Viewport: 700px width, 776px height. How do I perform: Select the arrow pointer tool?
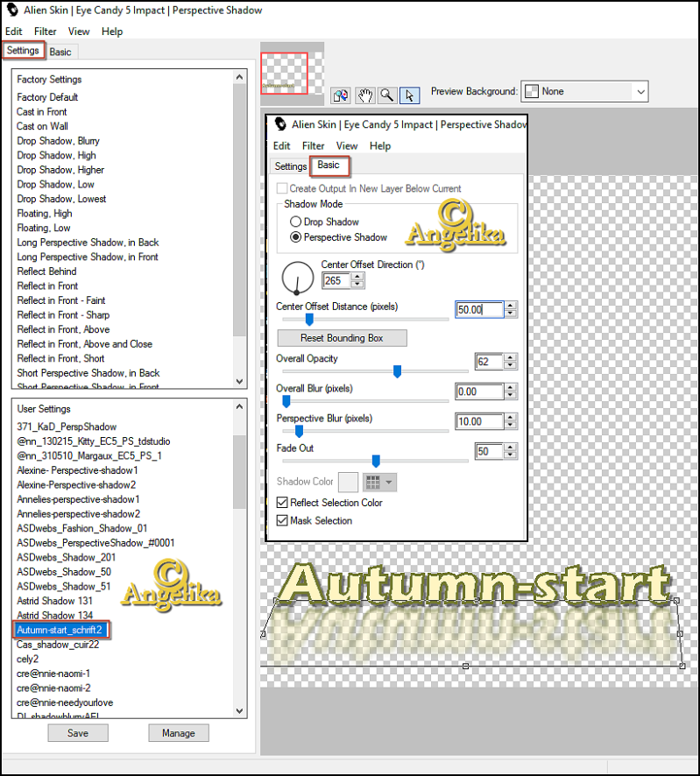[x=409, y=95]
